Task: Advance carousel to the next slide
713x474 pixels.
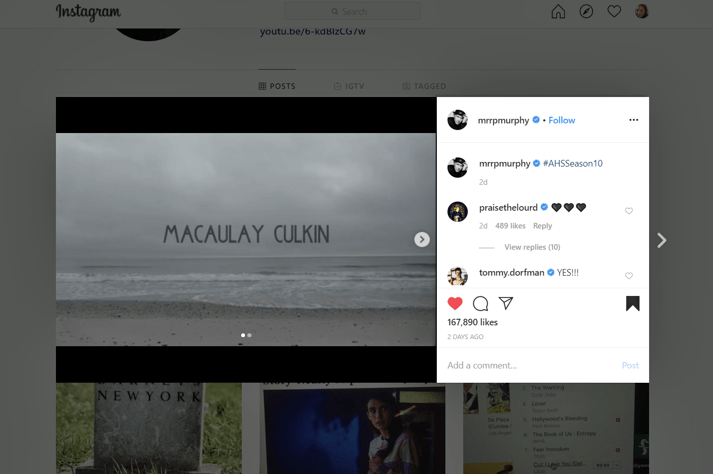Action: tap(422, 240)
